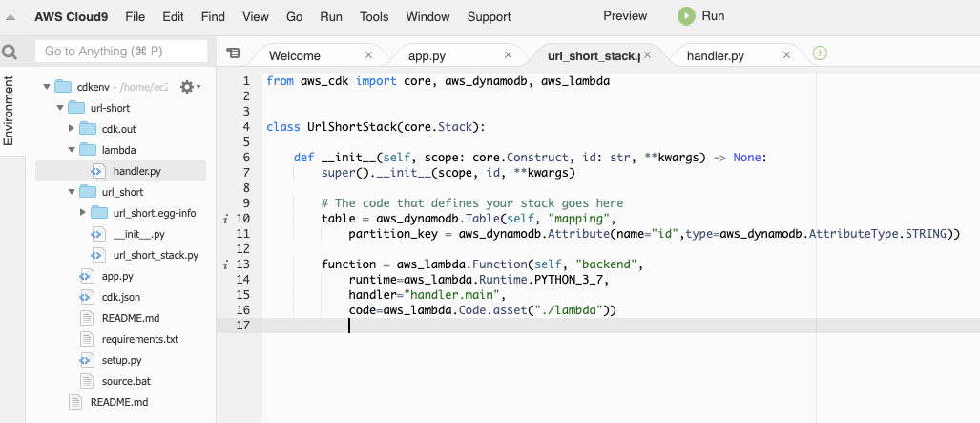Click the cdk.json file icon
This screenshot has height=423, width=980.
[86, 297]
